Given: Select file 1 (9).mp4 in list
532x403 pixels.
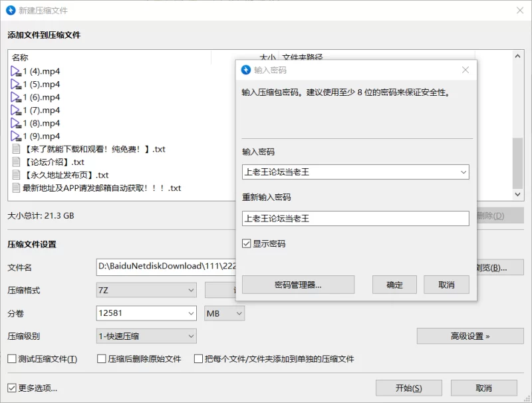Looking at the screenshot, I should click(41, 136).
